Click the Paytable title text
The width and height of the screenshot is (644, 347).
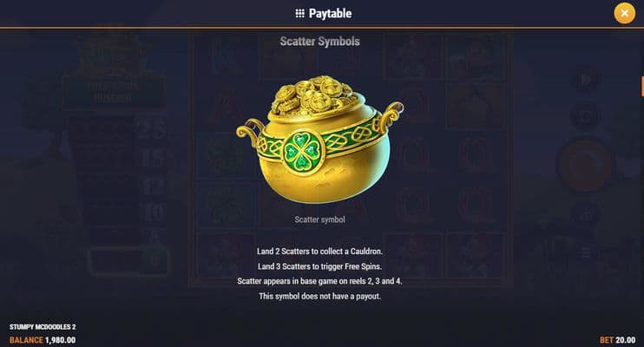330,14
